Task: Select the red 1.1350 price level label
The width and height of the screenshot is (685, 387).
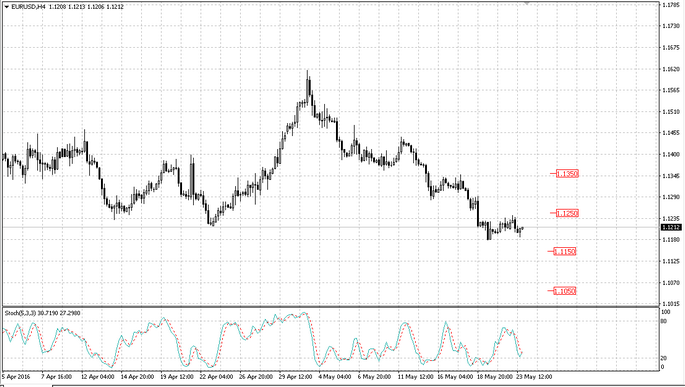Action: [x=567, y=174]
